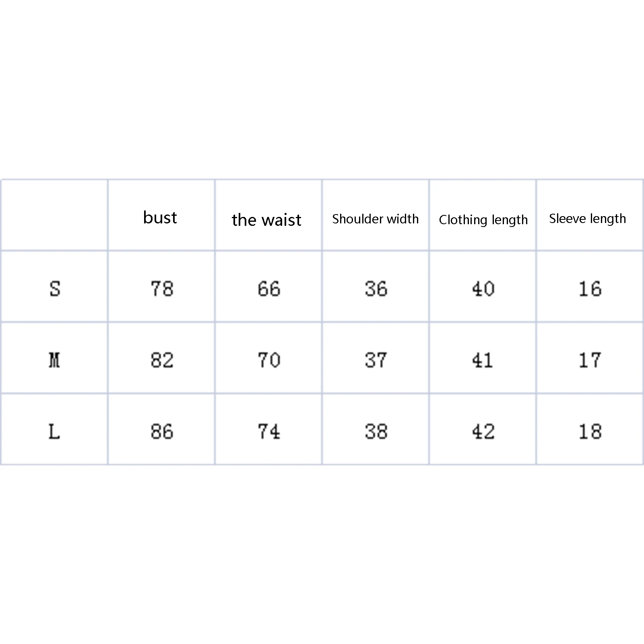The image size is (644, 644).
Task: Select shoulder width value 37
Action: [x=376, y=360]
